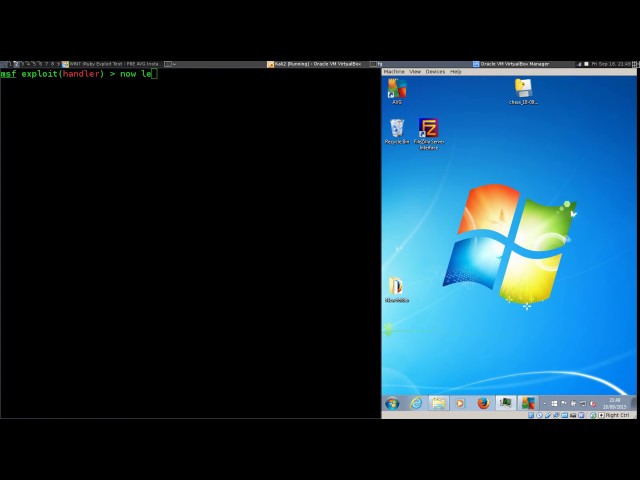Click the VirtualBox hard disk activity status icon
The height and width of the screenshot is (480, 640).
(531, 415)
